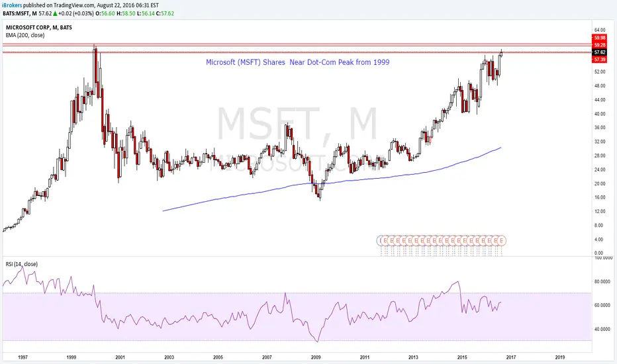Screen dimensions: 617x364
Task: Click the 40.0000 RSI axis value
Action: [603, 329]
